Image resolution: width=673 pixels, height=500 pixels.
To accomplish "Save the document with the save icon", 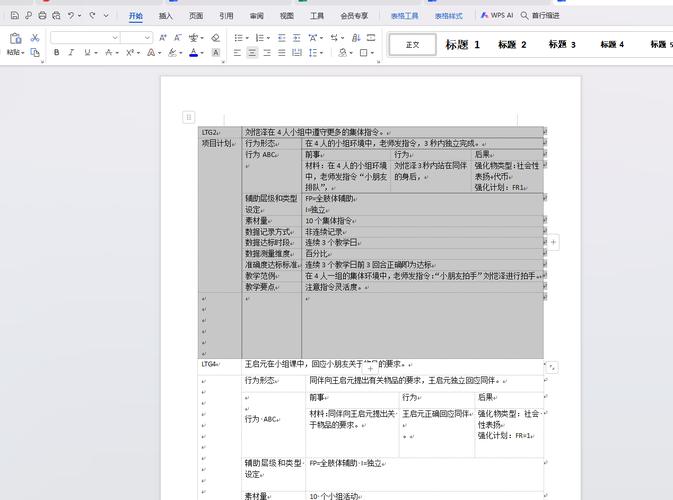I will tap(14, 15).
